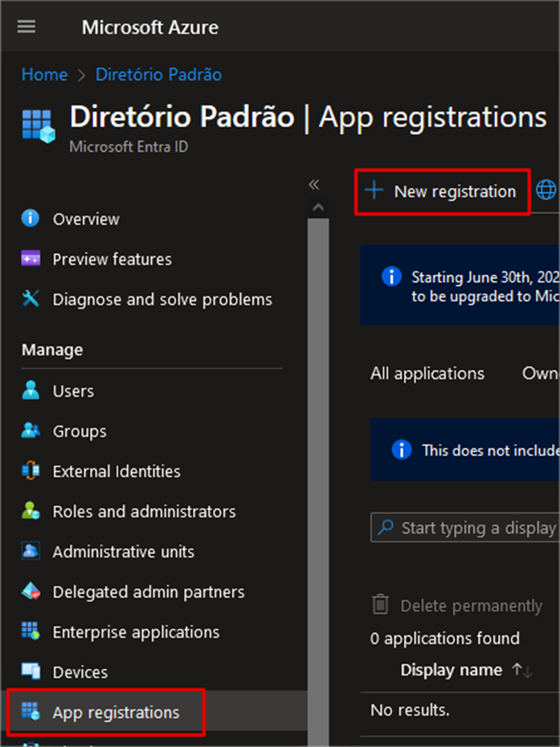
Task: Go to the Home breadcrumb
Action: 44,75
